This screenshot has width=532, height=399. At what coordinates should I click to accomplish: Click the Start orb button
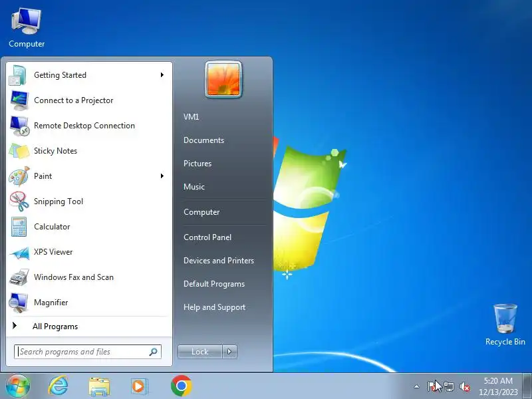tap(18, 386)
